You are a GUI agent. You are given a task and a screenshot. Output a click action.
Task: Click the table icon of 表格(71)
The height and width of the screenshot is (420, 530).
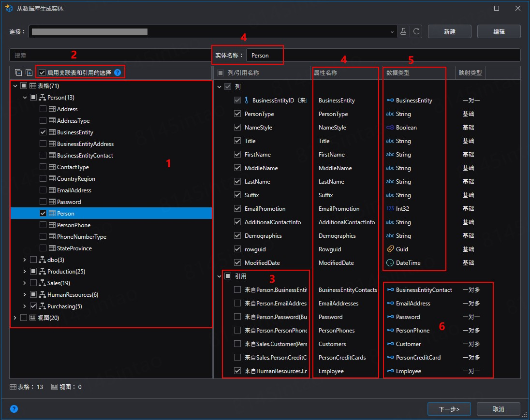click(x=33, y=86)
